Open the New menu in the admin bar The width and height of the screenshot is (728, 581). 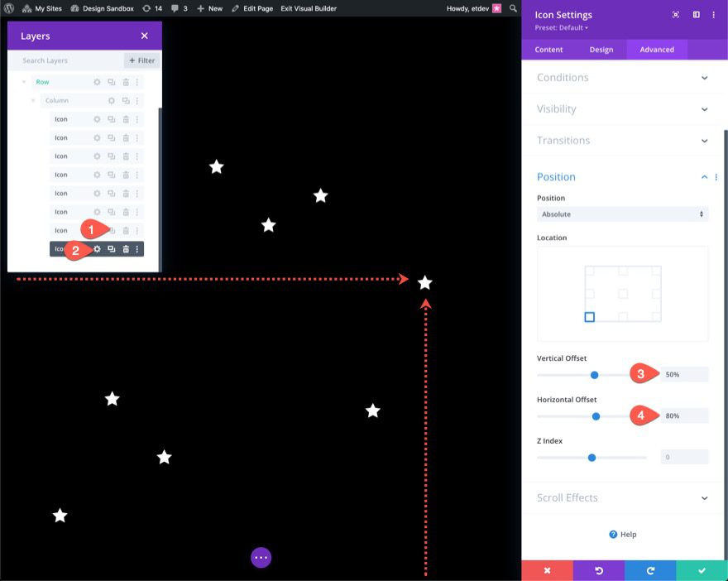tap(211, 7)
